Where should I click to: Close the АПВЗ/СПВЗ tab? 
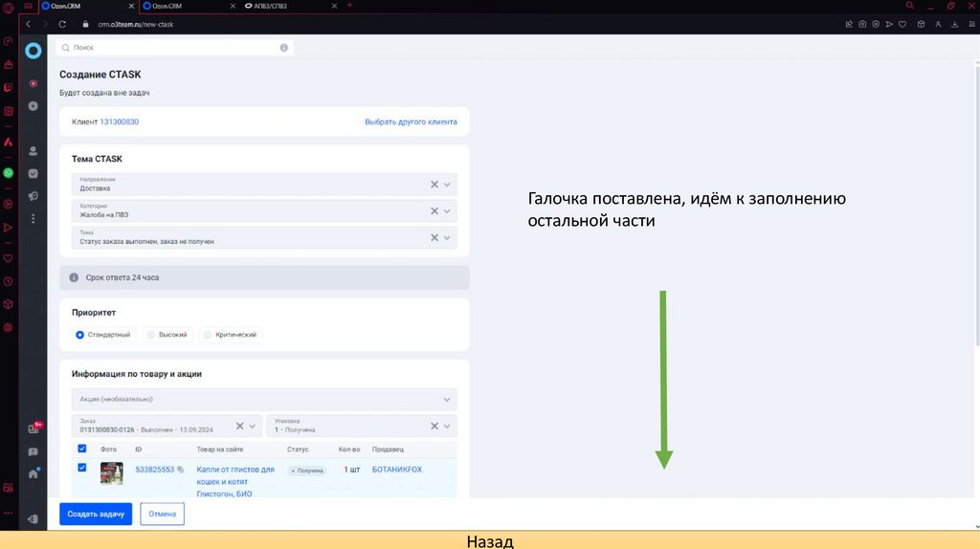pos(334,6)
